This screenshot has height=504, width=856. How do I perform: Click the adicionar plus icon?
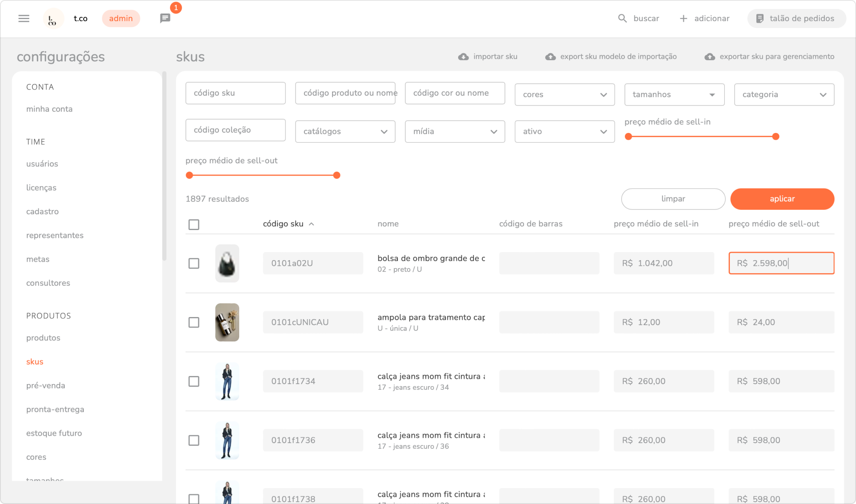tap(683, 19)
